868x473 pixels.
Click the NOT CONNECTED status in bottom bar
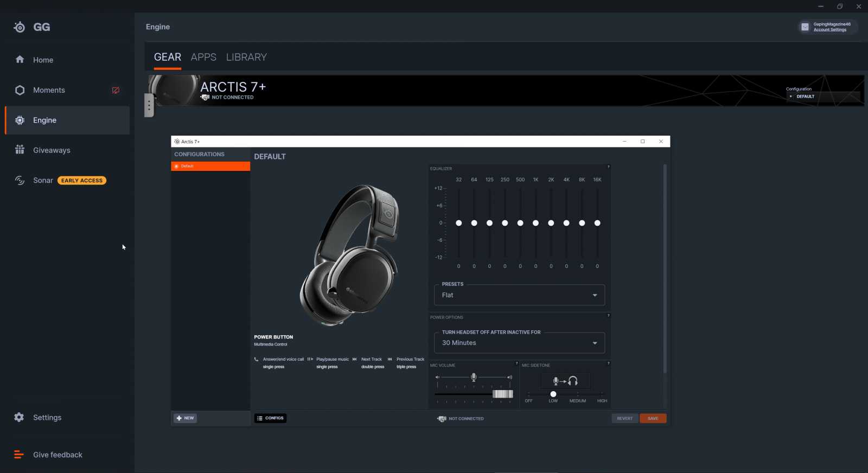[461, 419]
